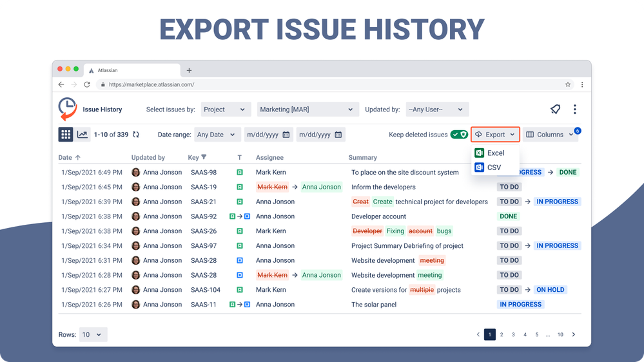Click the Assignee column header
This screenshot has width=644, height=362.
click(269, 158)
